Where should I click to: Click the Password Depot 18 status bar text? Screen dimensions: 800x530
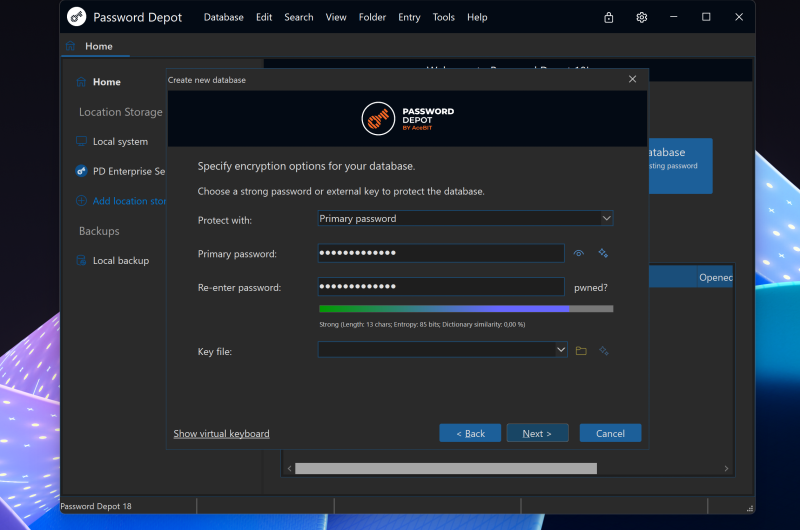(x=96, y=506)
